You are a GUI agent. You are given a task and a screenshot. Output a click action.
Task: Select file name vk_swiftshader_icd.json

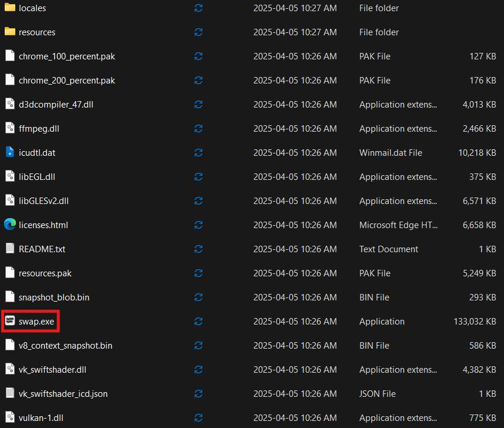tap(63, 394)
